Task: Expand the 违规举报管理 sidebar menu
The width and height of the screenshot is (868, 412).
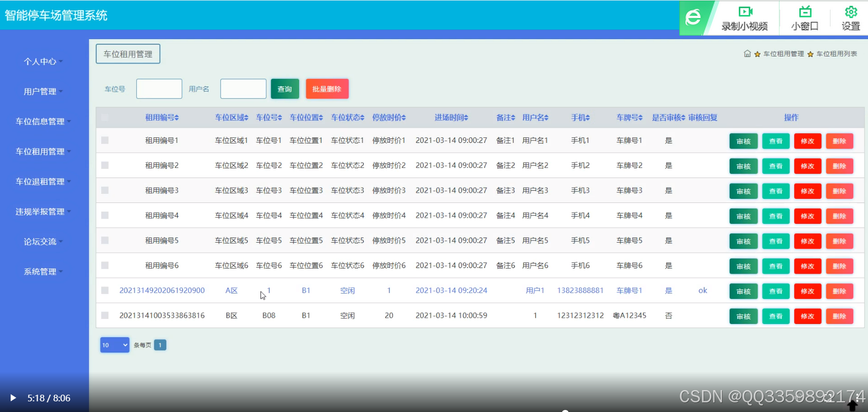Action: (43, 212)
